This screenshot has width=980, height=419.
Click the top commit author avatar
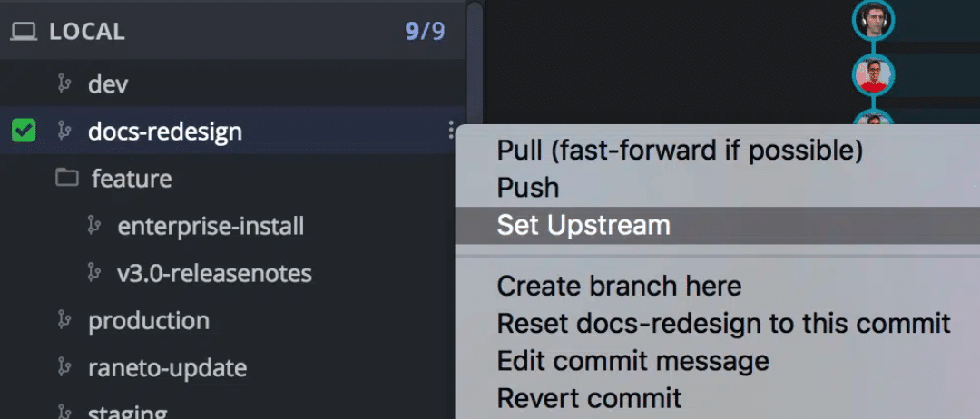[873, 19]
